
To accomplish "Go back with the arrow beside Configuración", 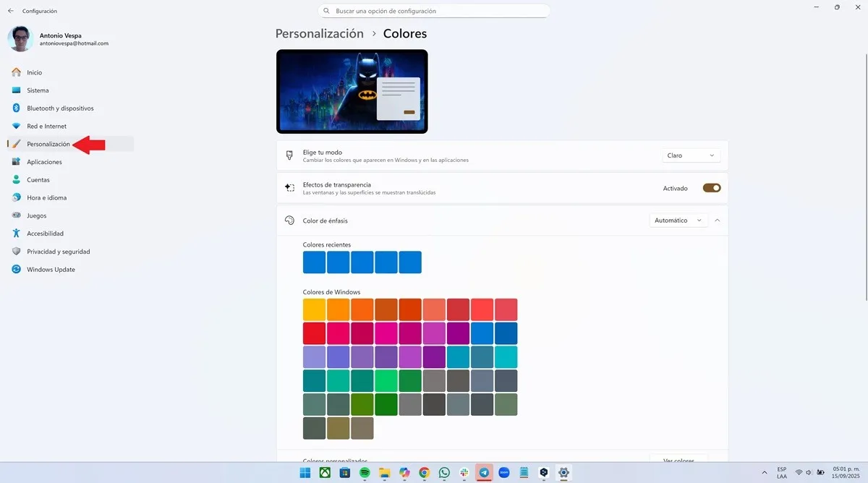I will (10, 11).
